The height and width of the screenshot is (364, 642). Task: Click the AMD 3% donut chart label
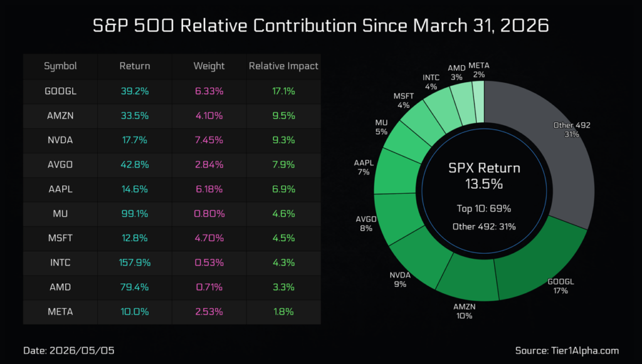tap(456, 73)
